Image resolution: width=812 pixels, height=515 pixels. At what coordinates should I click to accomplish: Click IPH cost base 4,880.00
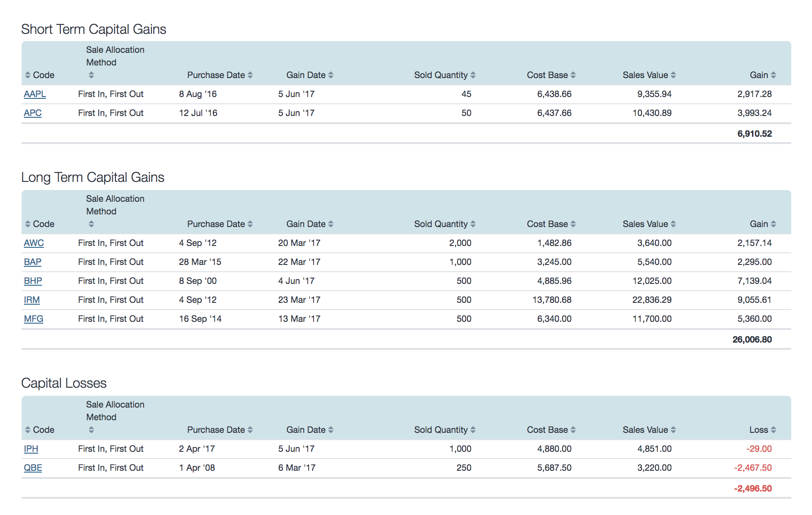pos(554,449)
